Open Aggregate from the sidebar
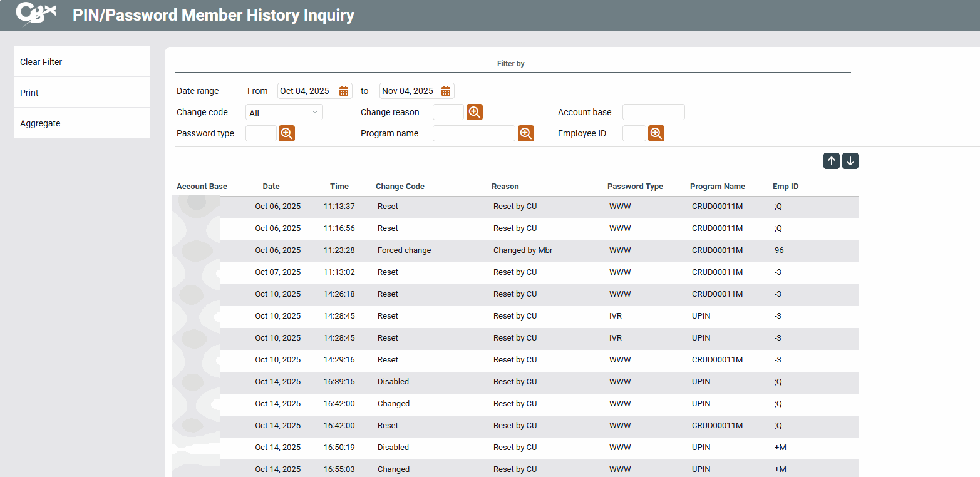The height and width of the screenshot is (477, 980). [82, 123]
